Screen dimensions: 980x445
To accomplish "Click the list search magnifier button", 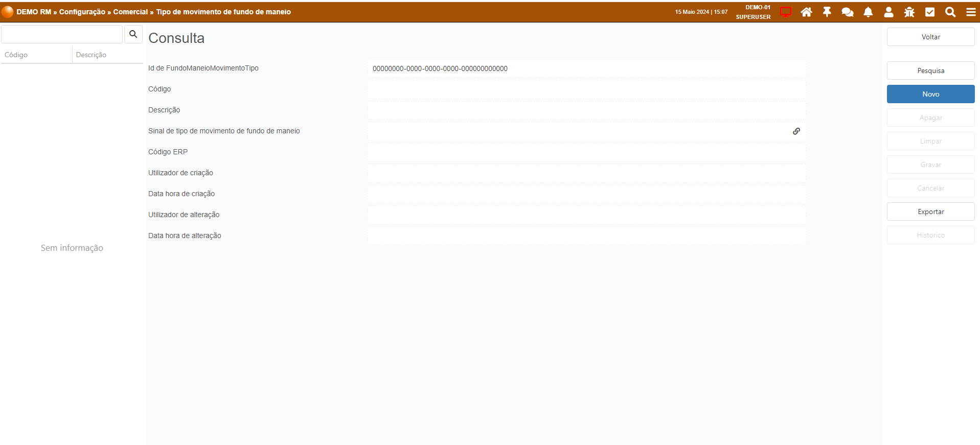I will pos(133,34).
